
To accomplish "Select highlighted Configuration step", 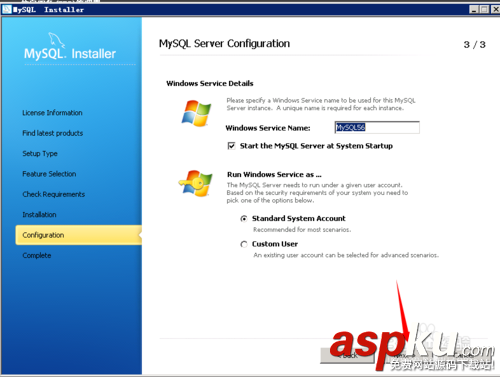I will (x=79, y=235).
